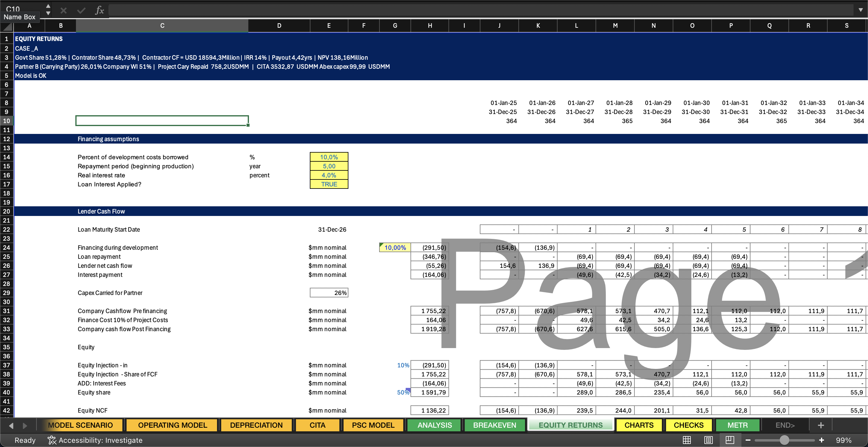Click the Insert Function fx icon
This screenshot has height=447, width=868.
click(99, 10)
